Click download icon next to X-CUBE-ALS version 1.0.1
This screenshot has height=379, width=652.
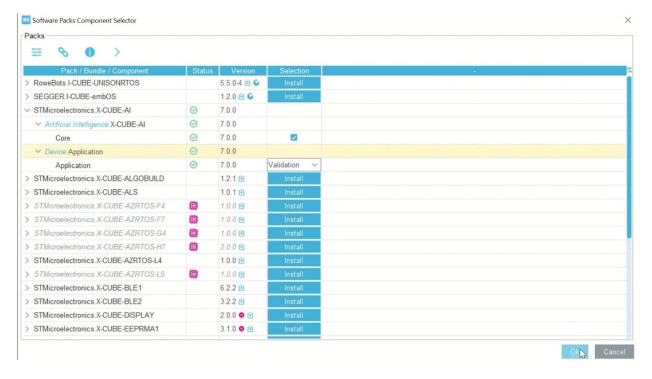pos(242,193)
